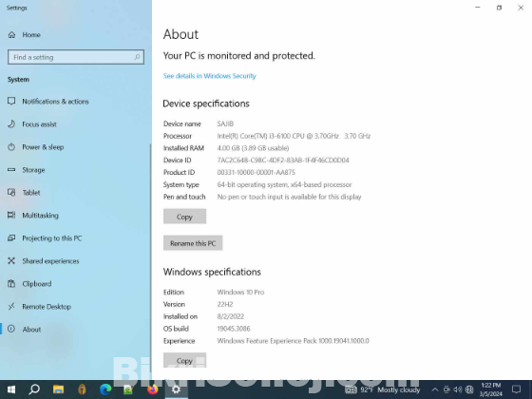Click the Tablet icon in sidebar

[x=11, y=192]
